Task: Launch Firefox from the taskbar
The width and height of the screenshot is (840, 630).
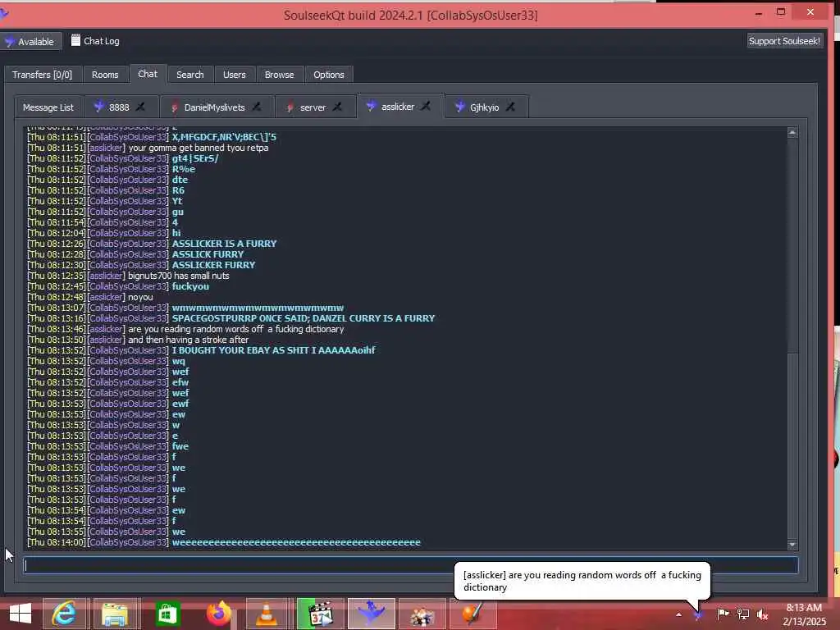Action: [218, 614]
